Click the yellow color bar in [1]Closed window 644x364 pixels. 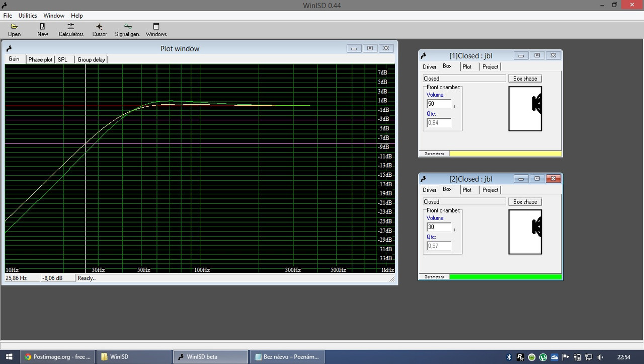point(505,154)
